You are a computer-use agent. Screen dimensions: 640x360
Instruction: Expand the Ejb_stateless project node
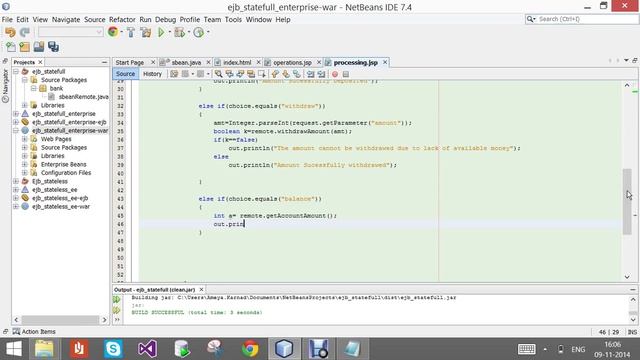coord(16,181)
